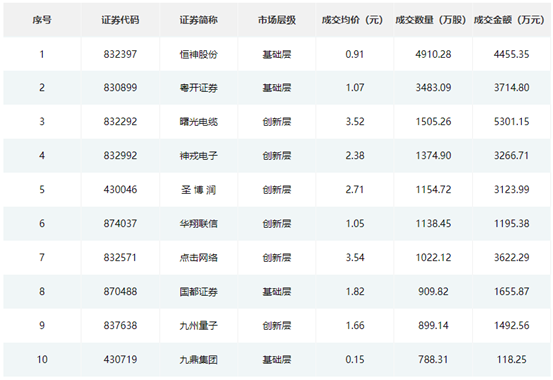This screenshot has width=553, height=380.
Task: Click the 市场层级 column header
Action: (x=277, y=20)
